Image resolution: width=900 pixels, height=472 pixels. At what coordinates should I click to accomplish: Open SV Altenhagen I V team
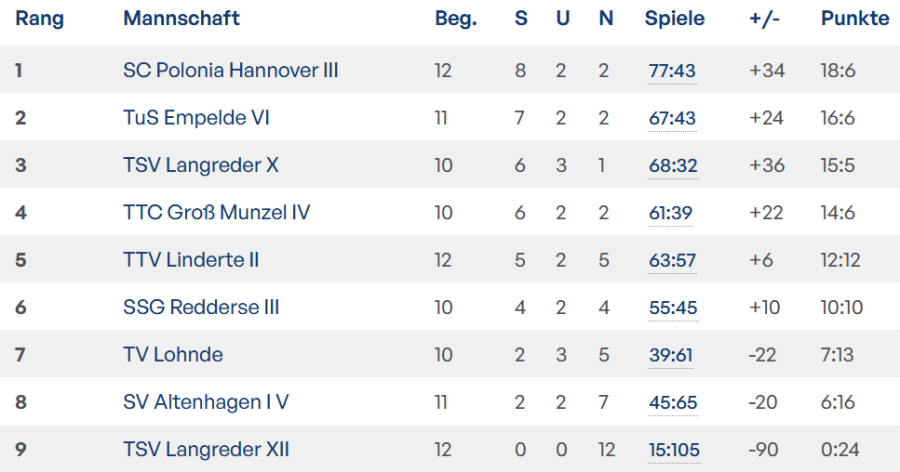(x=206, y=402)
